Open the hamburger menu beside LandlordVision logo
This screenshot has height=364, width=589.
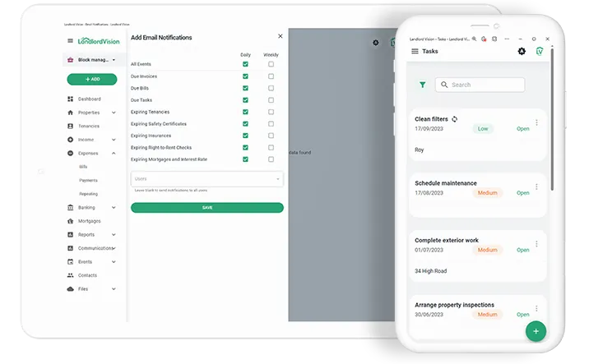click(x=70, y=41)
